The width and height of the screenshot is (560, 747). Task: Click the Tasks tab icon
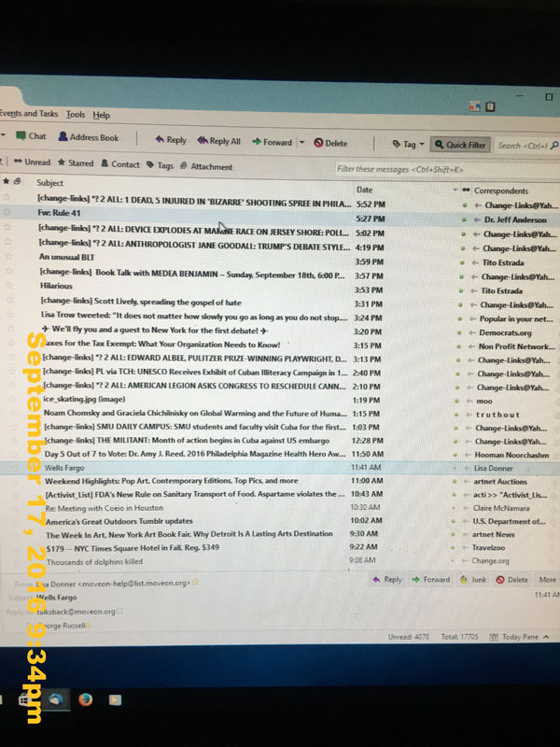(490, 106)
